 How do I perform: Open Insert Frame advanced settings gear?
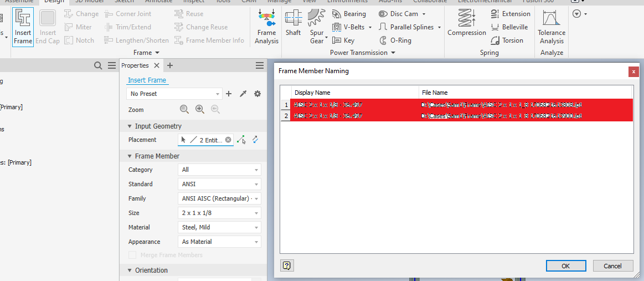(x=257, y=94)
